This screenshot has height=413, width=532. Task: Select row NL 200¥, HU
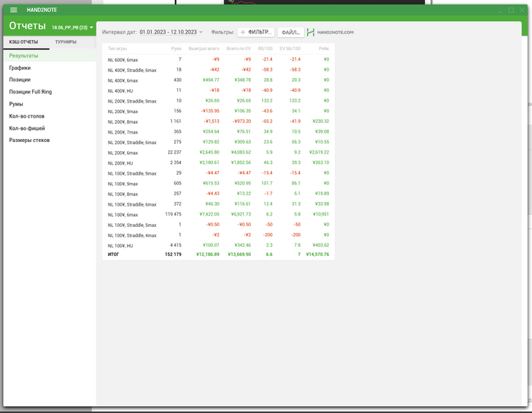tap(218, 163)
